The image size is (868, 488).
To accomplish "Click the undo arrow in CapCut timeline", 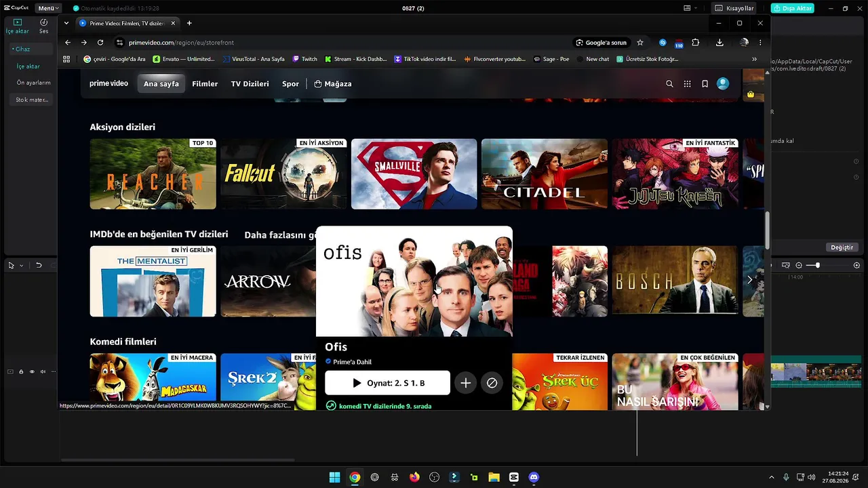I will 39,265.
